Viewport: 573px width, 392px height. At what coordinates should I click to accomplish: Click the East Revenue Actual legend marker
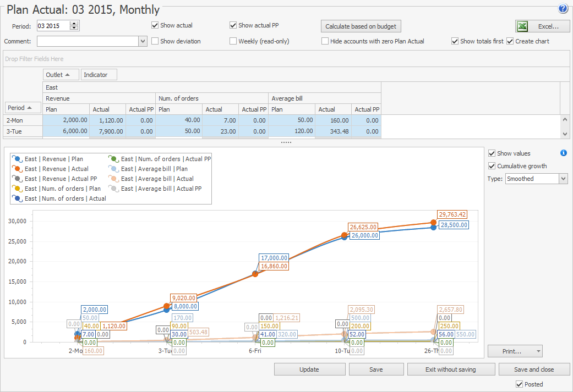[x=17, y=169]
